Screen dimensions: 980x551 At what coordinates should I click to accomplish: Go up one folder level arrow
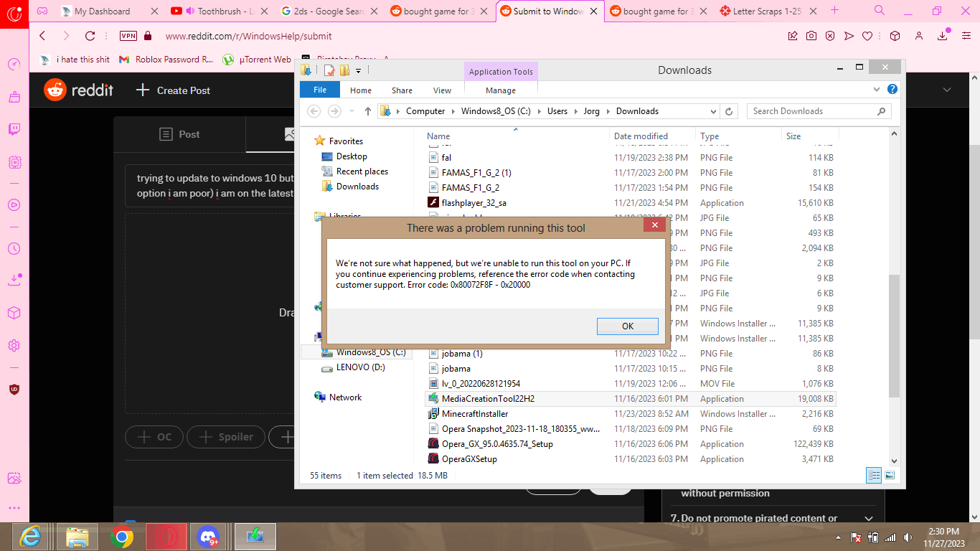pos(368,111)
